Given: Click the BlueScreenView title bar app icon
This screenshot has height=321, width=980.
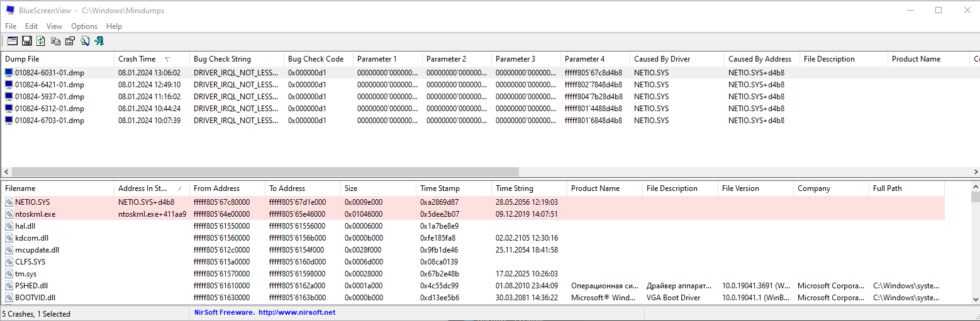Looking at the screenshot, I should click(10, 10).
